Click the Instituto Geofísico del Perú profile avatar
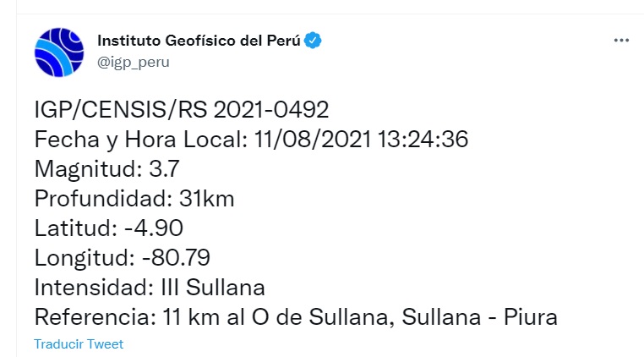This screenshot has width=644, height=357. [59, 52]
